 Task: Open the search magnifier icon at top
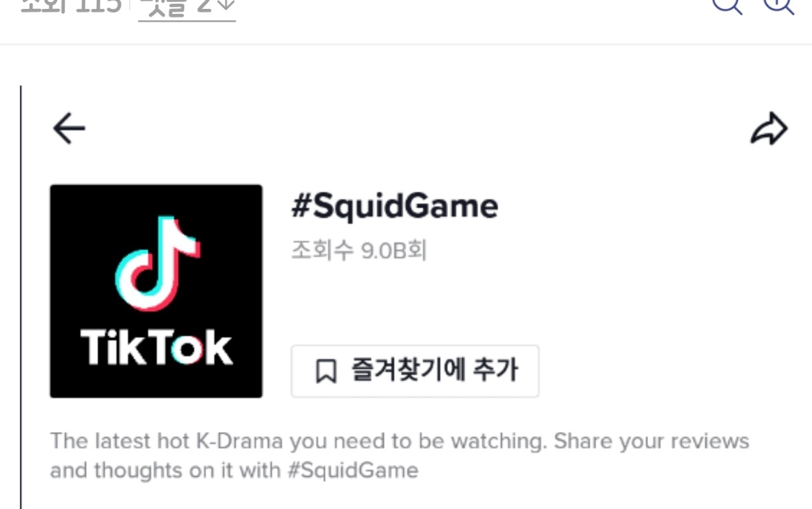tap(727, 5)
